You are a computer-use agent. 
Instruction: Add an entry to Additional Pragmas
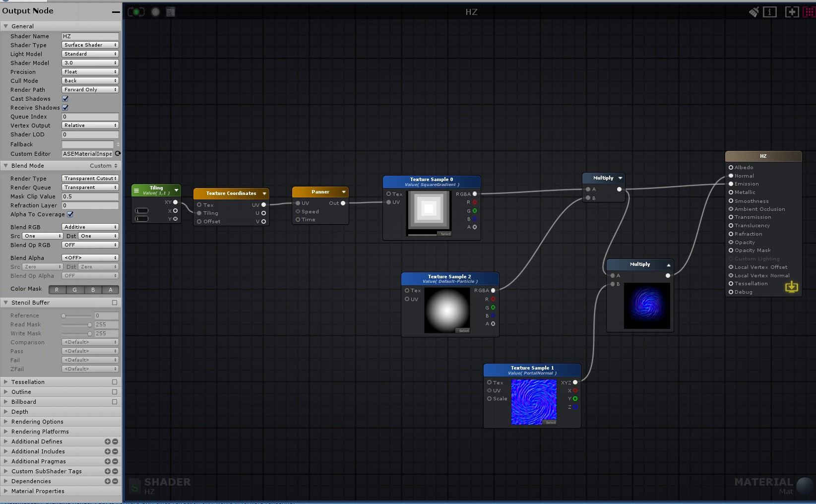tap(107, 461)
